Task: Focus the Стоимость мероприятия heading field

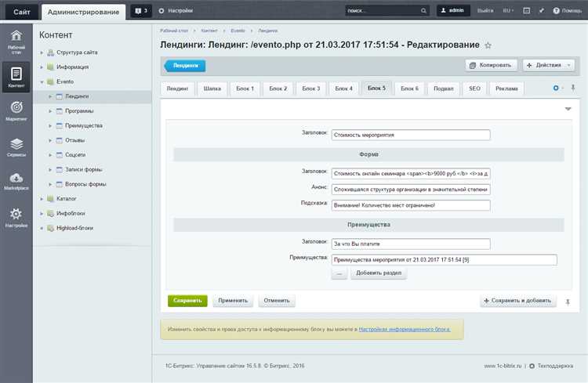Action: 411,135
